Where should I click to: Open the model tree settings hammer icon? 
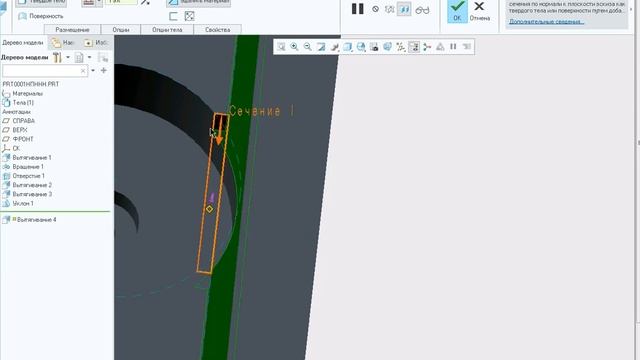coord(57,58)
